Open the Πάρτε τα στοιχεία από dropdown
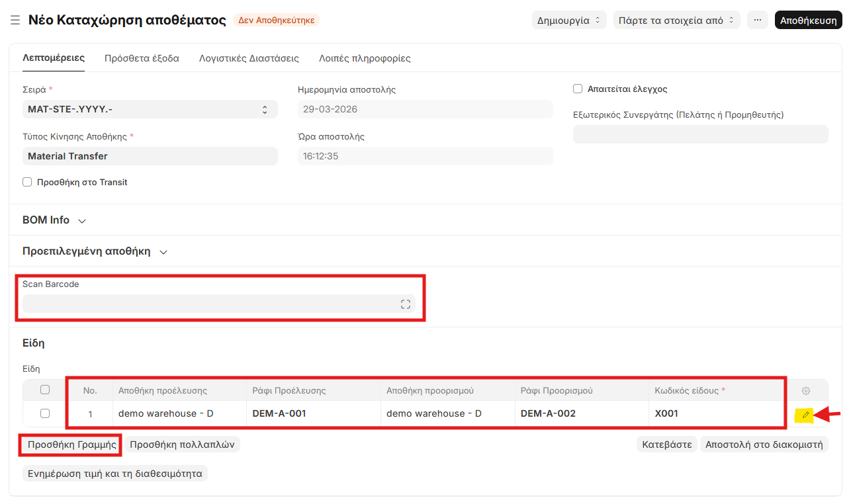This screenshot has height=504, width=851. [x=676, y=20]
